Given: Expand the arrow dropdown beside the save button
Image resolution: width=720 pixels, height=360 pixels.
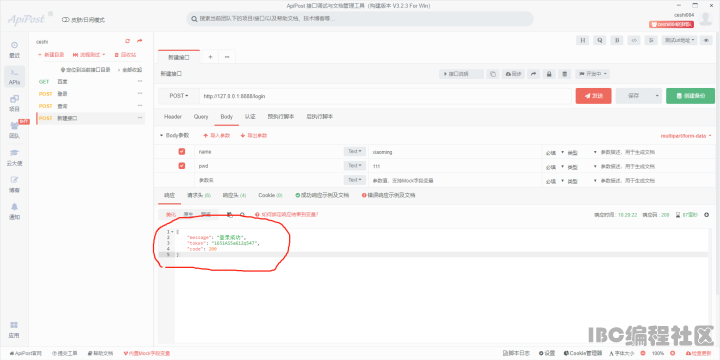Looking at the screenshot, I should pos(657,96).
